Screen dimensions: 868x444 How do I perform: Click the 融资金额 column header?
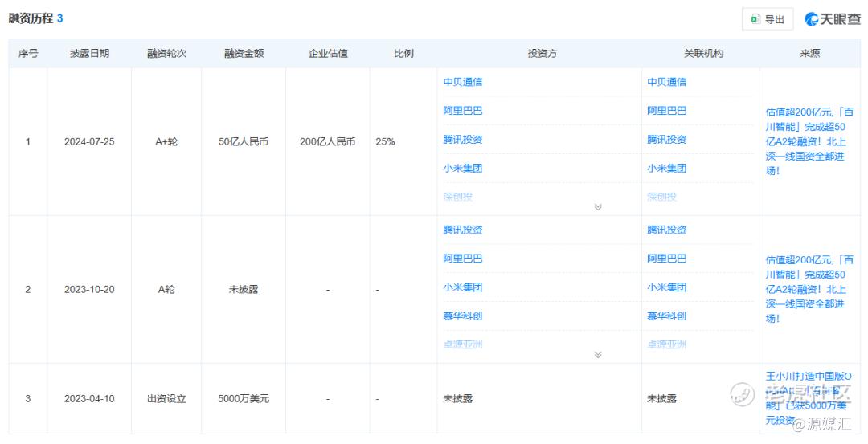pyautogui.click(x=244, y=54)
